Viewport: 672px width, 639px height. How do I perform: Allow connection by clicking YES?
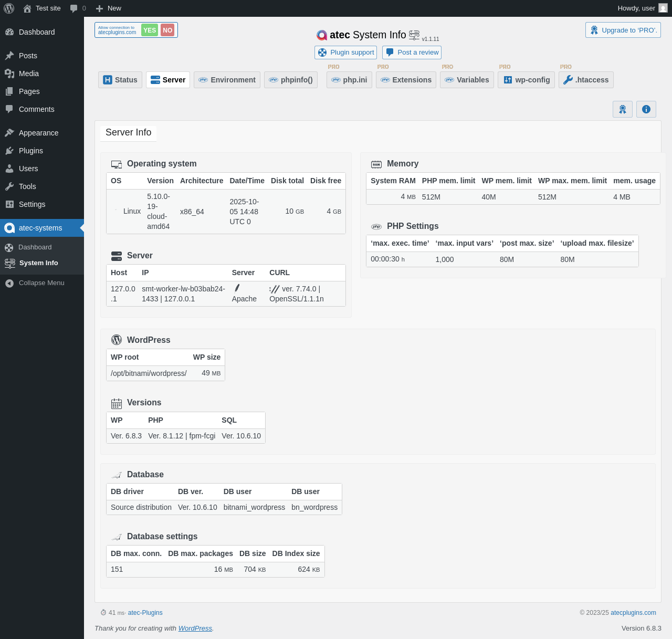(150, 30)
